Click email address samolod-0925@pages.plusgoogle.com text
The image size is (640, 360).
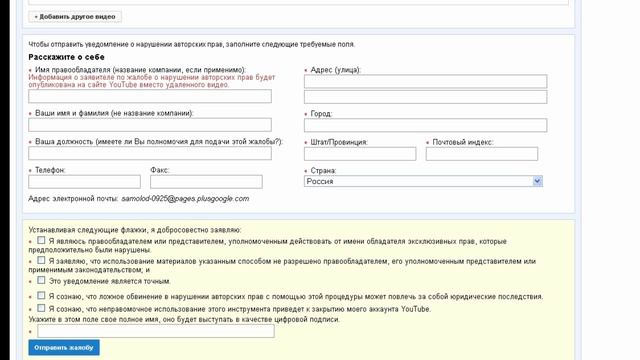point(185,199)
